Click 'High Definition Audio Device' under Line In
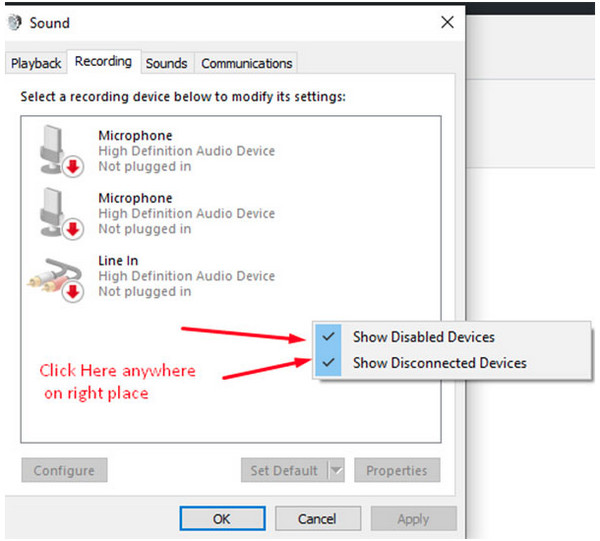Image resolution: width=600 pixels, height=541 pixels. pos(187,276)
